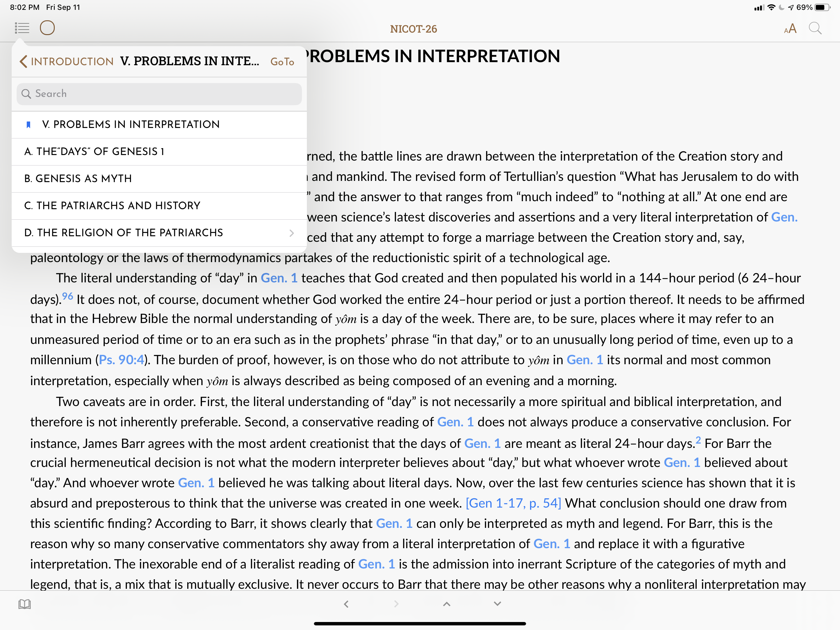Open the library book icon at bottom
840x630 pixels.
25,604
